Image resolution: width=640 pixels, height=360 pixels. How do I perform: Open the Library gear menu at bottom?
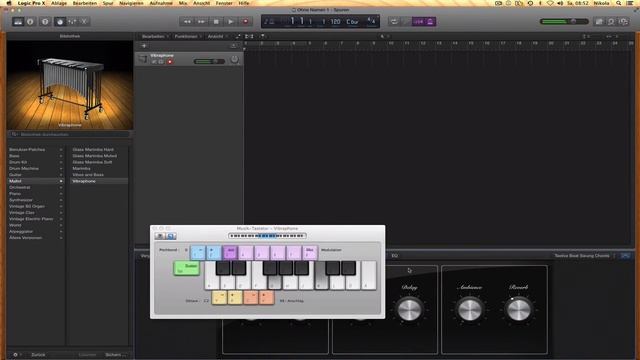click(16, 355)
